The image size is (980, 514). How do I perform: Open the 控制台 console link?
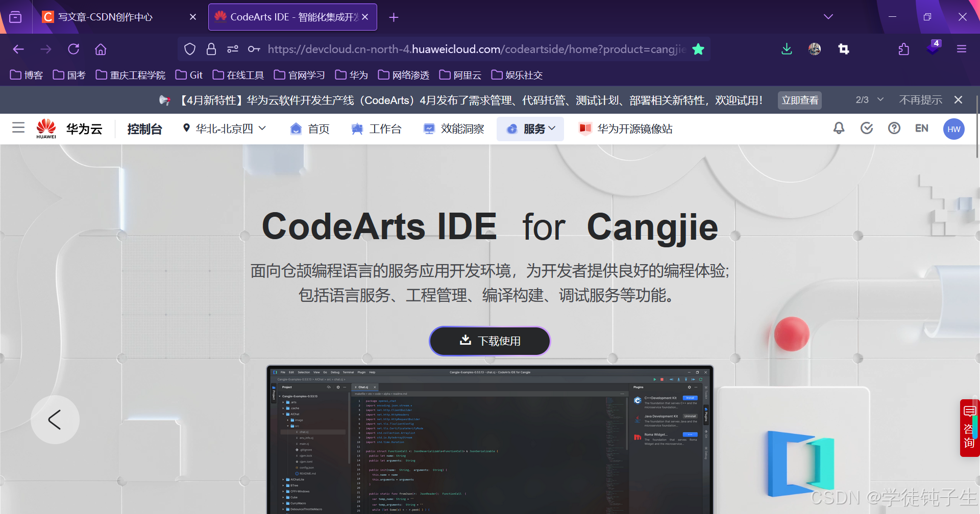(x=144, y=129)
